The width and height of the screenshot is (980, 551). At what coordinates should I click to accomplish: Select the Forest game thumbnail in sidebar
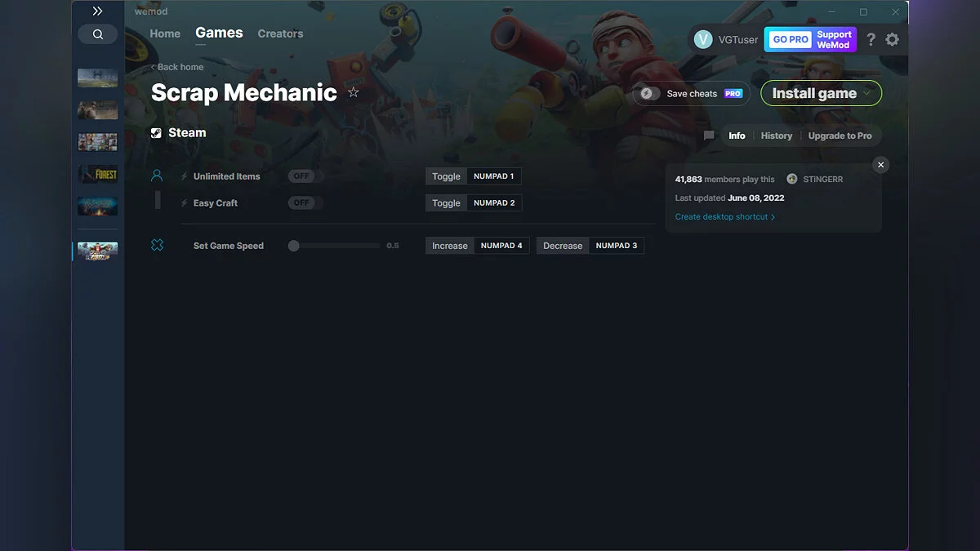click(x=97, y=174)
